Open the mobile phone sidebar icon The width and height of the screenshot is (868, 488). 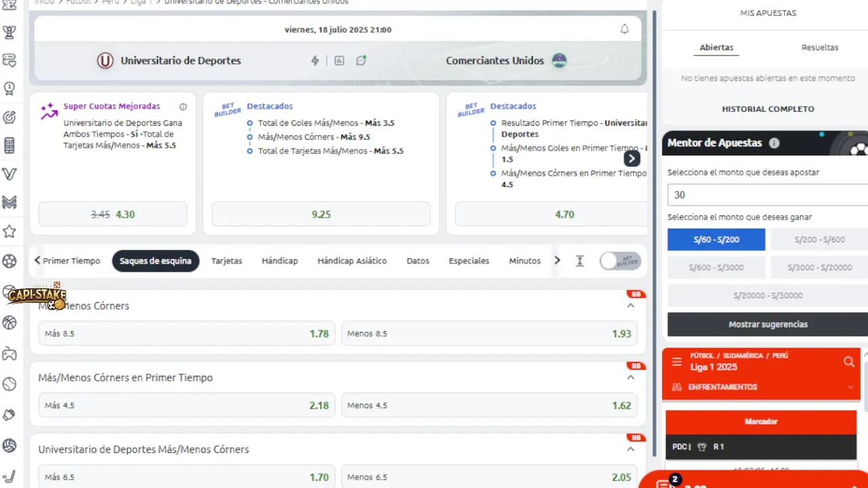pyautogui.click(x=9, y=146)
